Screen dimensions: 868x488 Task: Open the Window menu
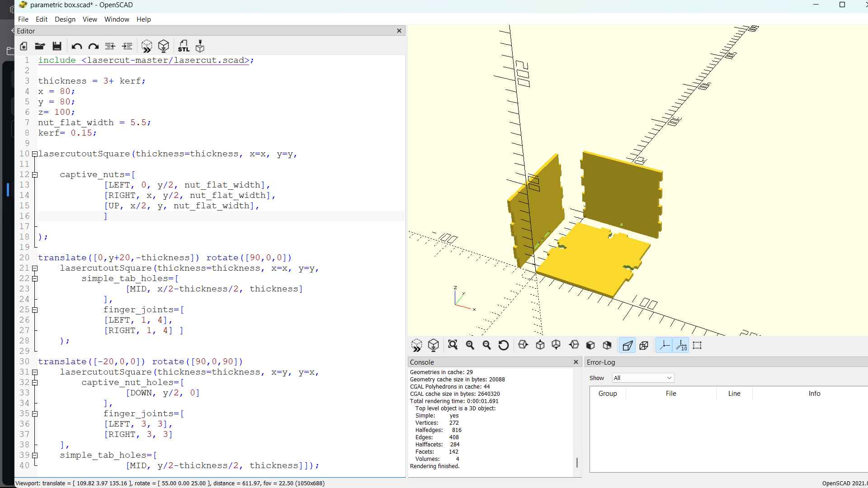click(117, 19)
